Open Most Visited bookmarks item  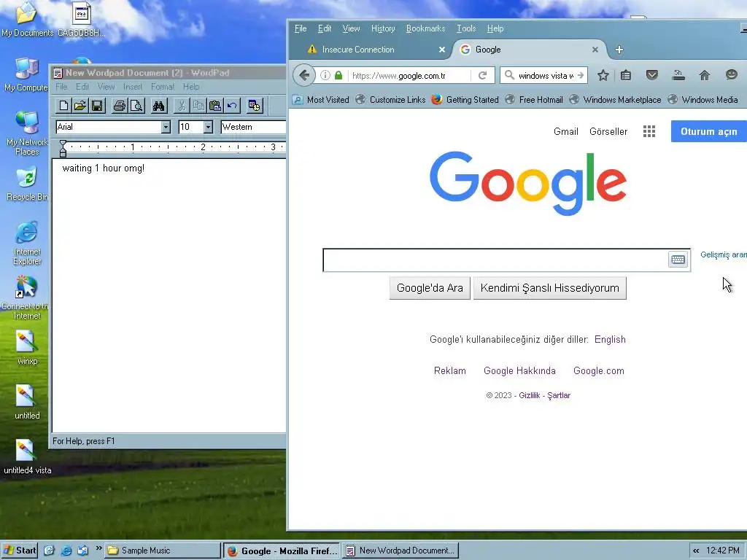click(x=321, y=99)
